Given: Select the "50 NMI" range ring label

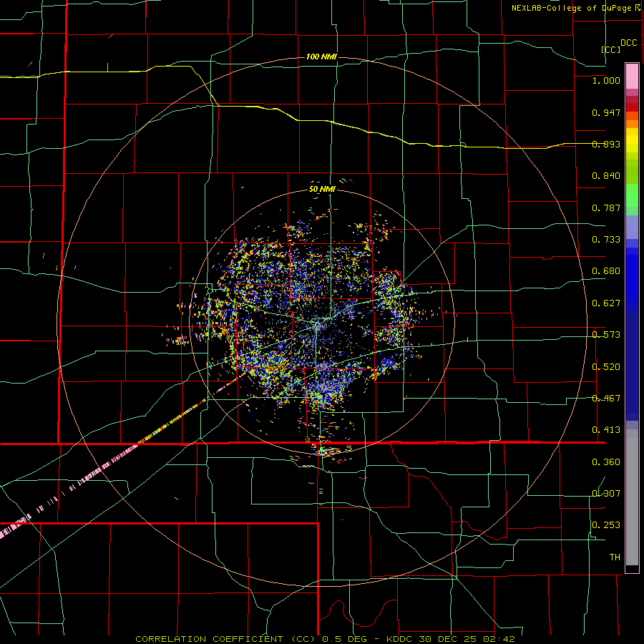Looking at the screenshot, I should point(321,189).
